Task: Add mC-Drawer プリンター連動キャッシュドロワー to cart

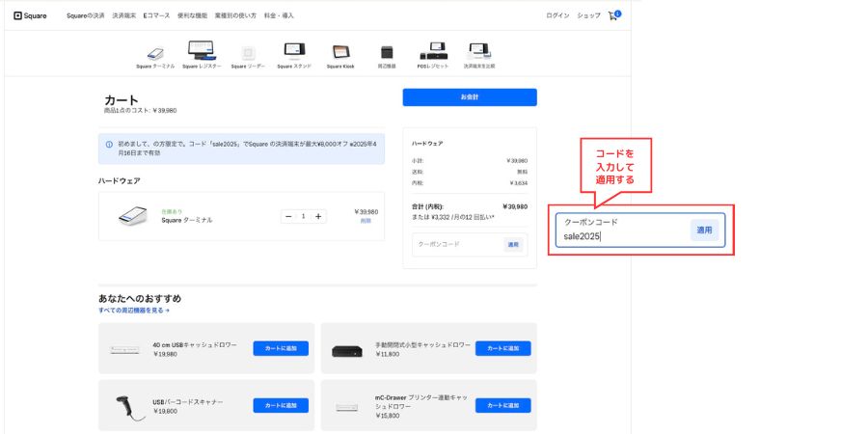Action: pyautogui.click(x=502, y=406)
